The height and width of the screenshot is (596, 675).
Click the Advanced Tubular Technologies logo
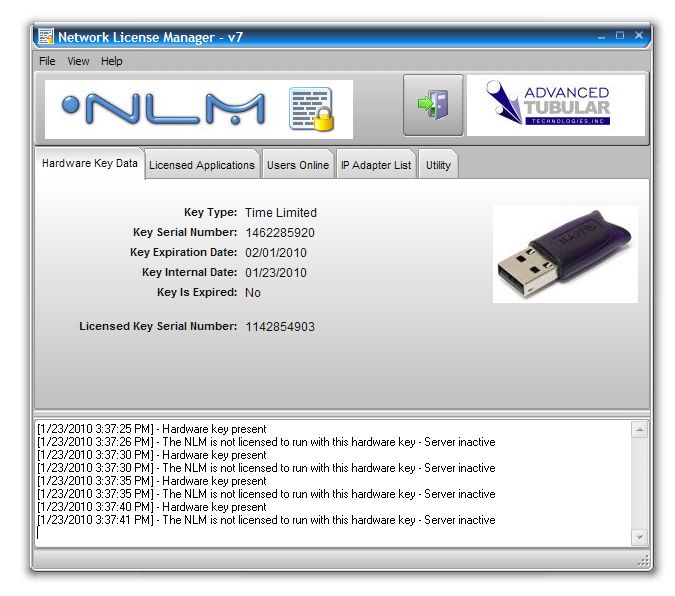[555, 105]
